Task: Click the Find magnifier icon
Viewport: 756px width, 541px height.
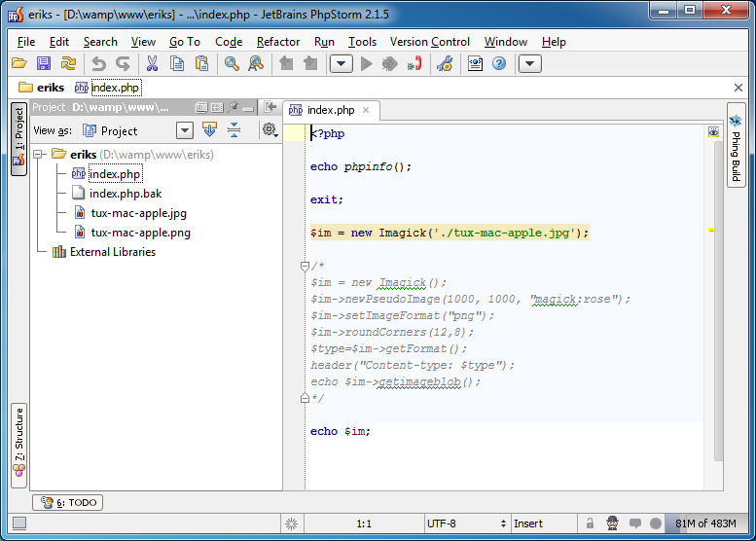Action: 232,63
